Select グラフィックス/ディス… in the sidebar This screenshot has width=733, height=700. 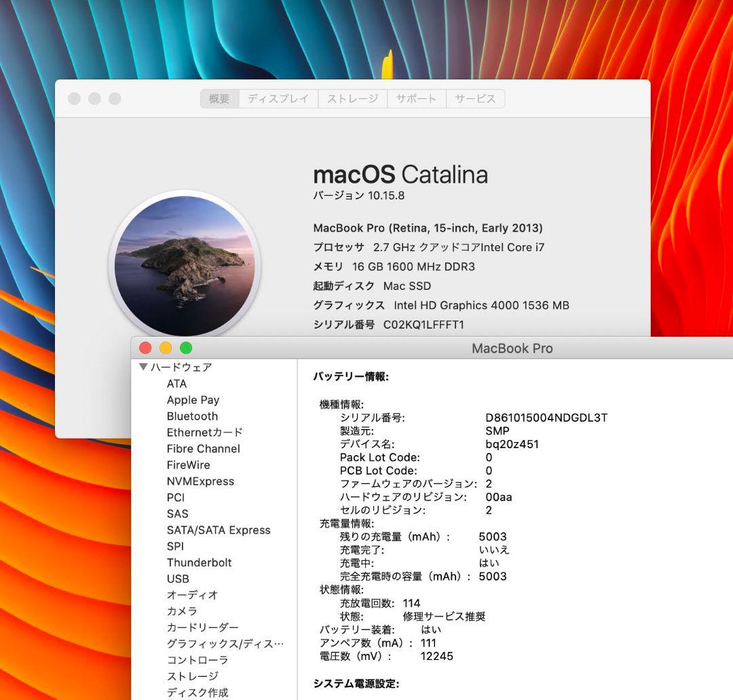tap(225, 644)
